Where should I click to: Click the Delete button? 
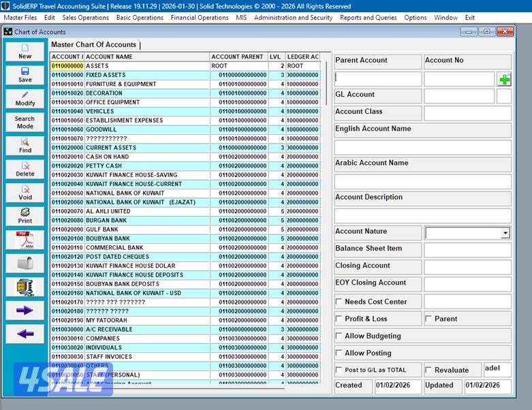tap(25, 169)
